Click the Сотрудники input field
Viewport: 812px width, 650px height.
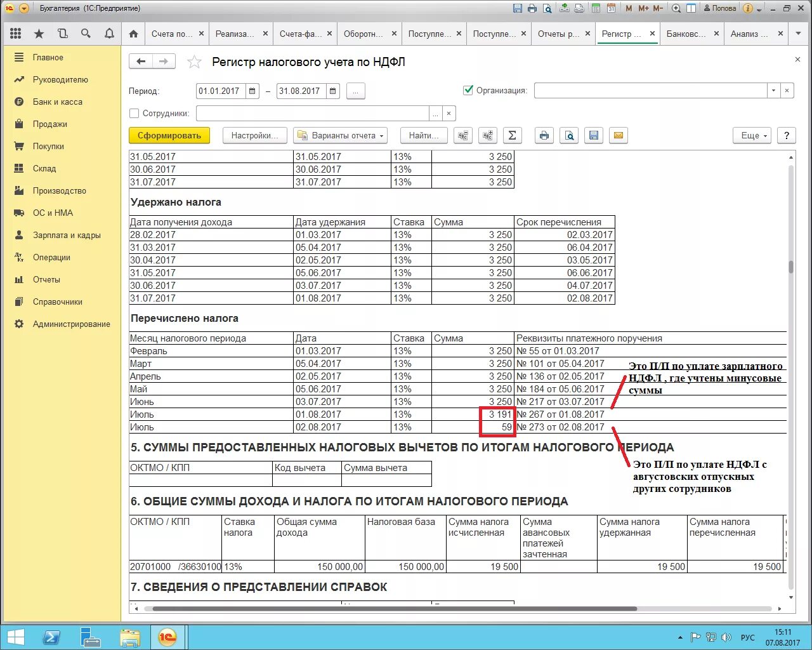tap(313, 114)
